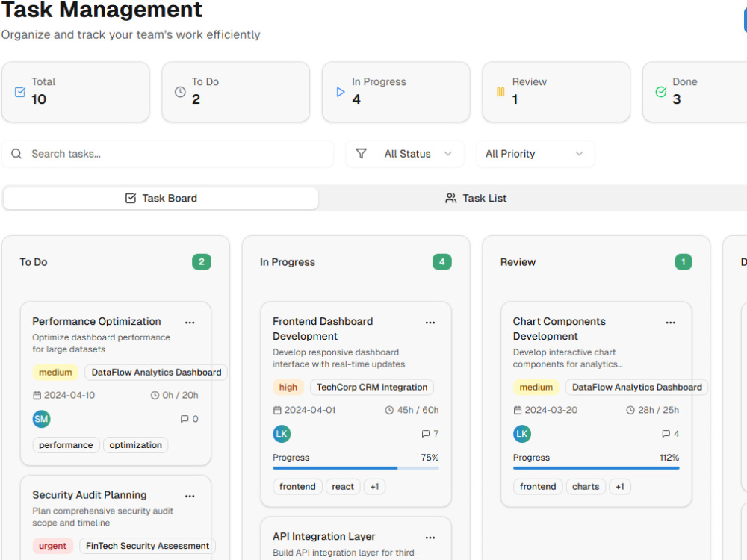Click frontend tag on Frontend Dashboard card
The height and width of the screenshot is (560, 747).
pyautogui.click(x=297, y=487)
